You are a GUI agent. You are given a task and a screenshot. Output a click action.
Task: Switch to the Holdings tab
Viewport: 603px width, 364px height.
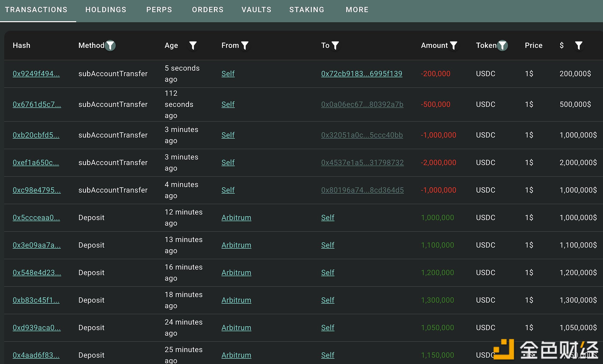point(106,10)
